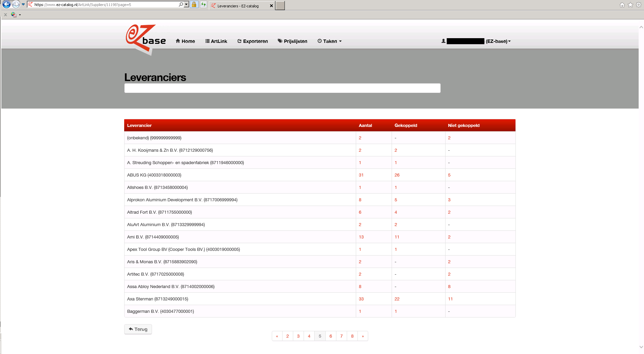Click the refresh page icon
Image resolution: width=644 pixels, height=354 pixels.
coord(203,4)
